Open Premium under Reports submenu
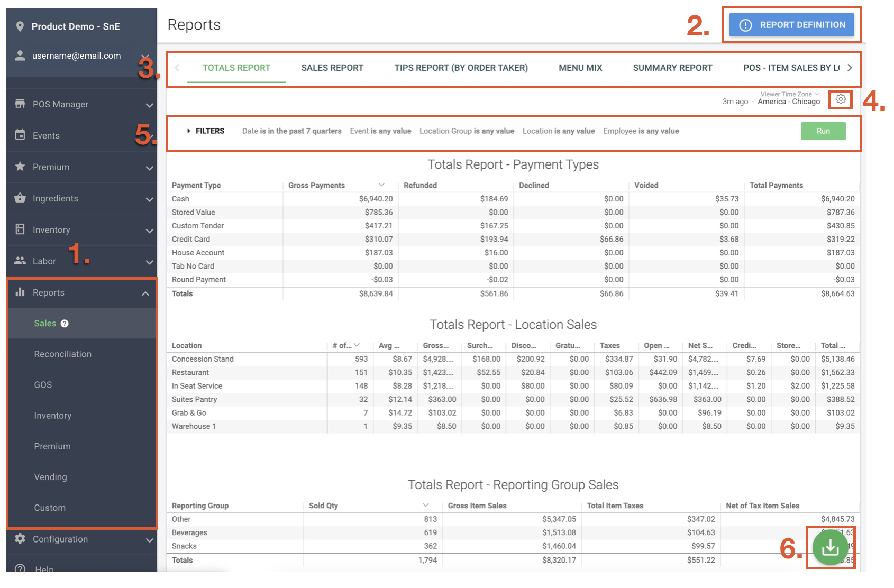The width and height of the screenshot is (894, 588). [52, 446]
